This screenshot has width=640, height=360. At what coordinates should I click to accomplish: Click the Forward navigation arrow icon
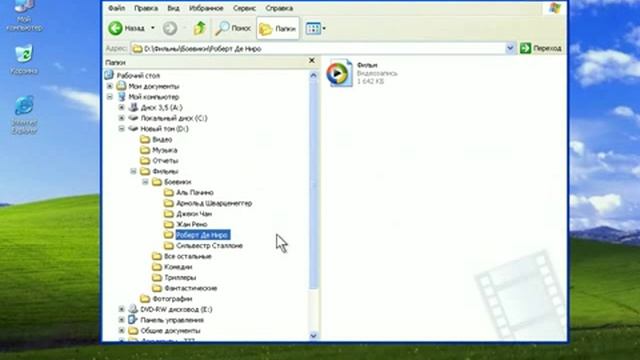point(170,28)
